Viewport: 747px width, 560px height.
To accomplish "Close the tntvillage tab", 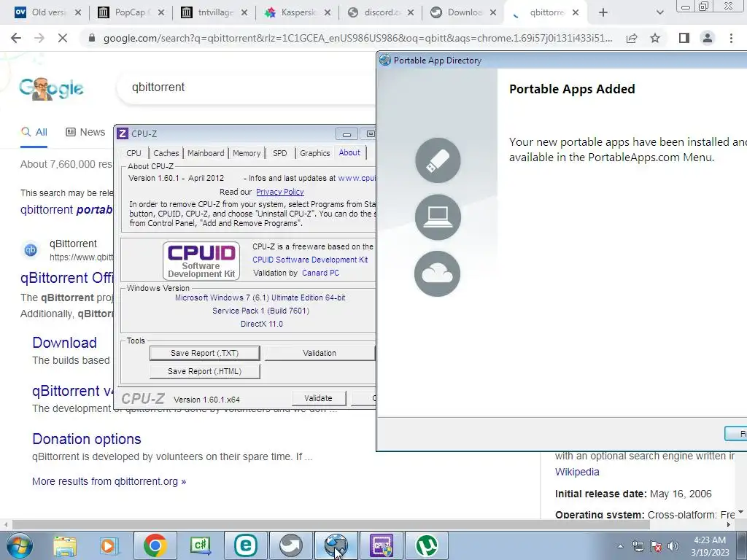I will [244, 12].
